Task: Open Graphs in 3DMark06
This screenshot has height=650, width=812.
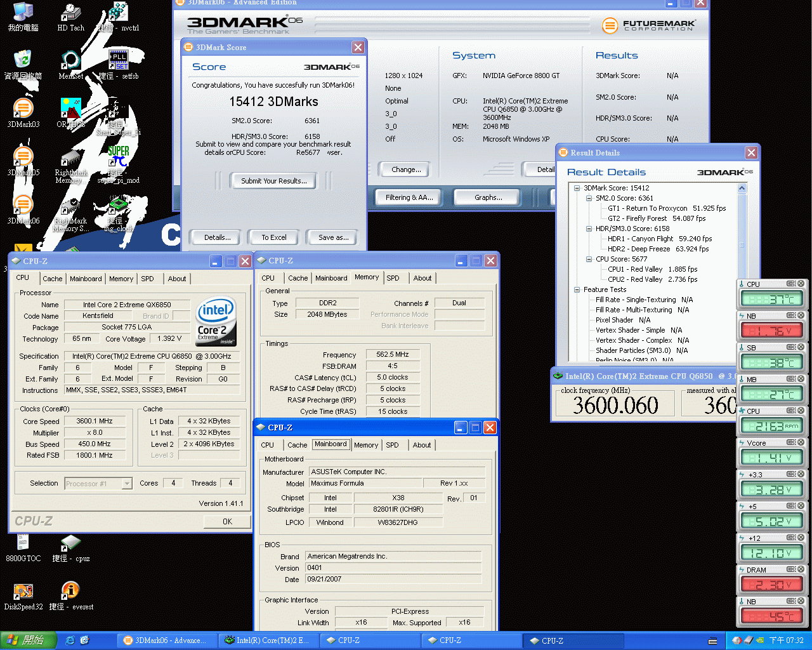Action: coord(486,197)
